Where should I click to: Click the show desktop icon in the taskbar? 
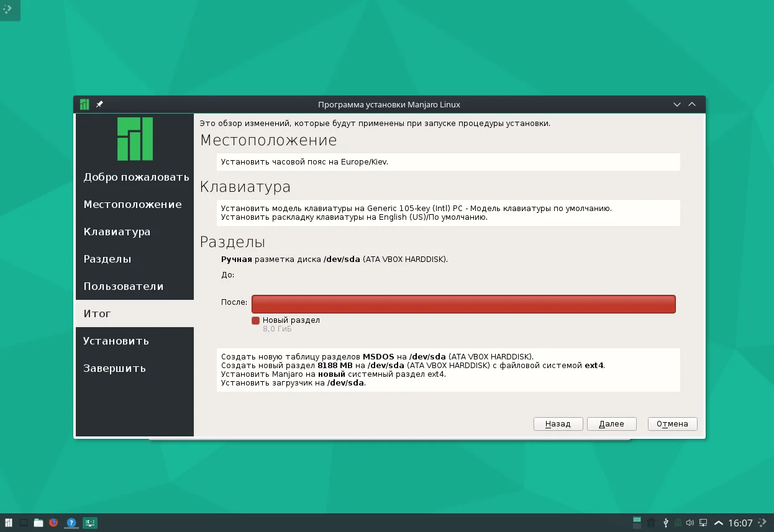pyautogui.click(x=24, y=523)
